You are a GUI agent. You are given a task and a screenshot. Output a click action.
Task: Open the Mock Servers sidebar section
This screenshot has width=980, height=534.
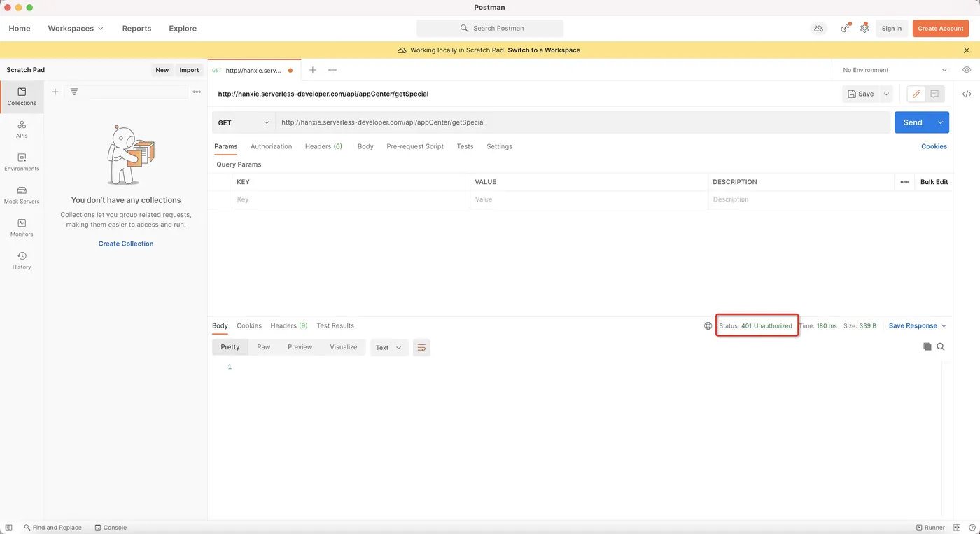coord(22,195)
